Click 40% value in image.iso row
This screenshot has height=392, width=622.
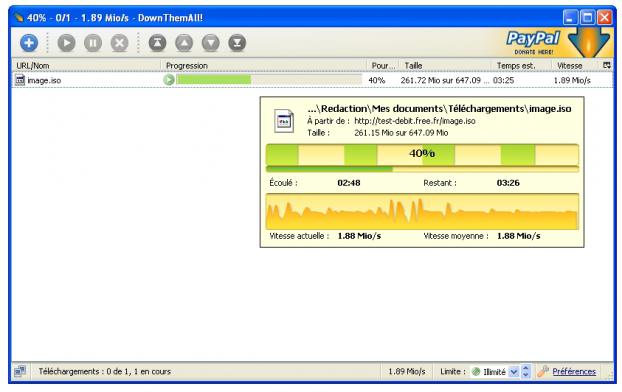coord(376,80)
